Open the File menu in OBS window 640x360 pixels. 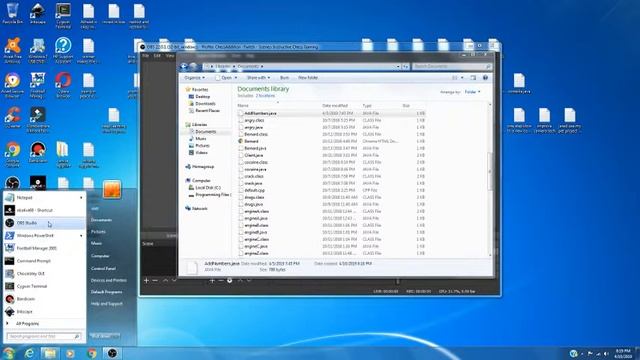(145, 56)
